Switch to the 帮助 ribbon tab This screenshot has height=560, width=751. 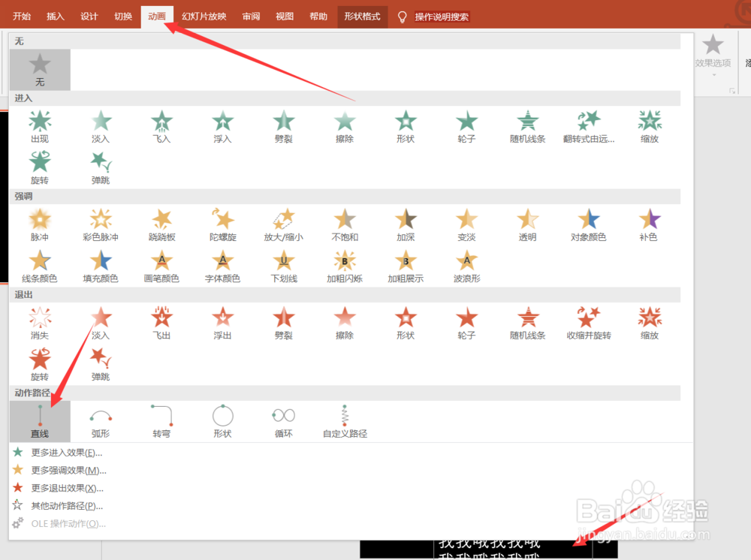pos(318,17)
